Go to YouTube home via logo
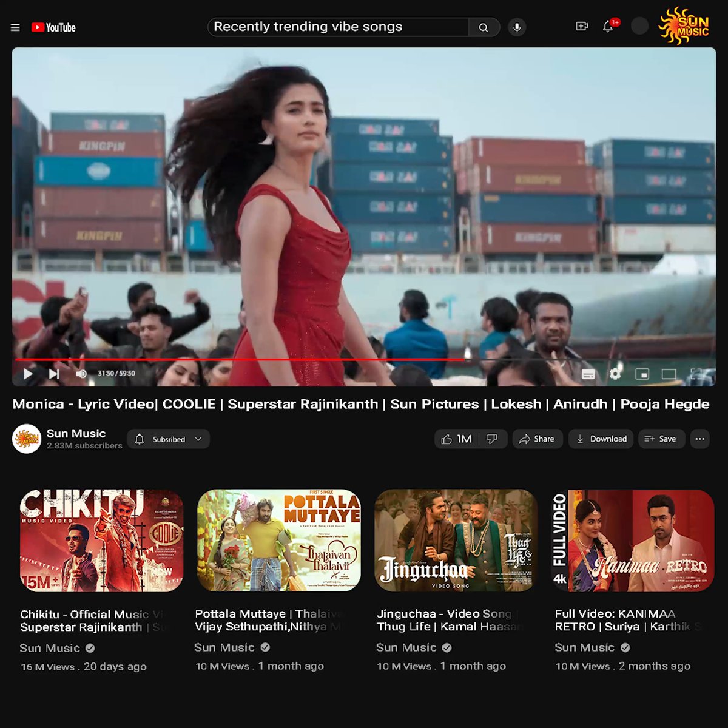Viewport: 728px width, 728px height. point(53,27)
